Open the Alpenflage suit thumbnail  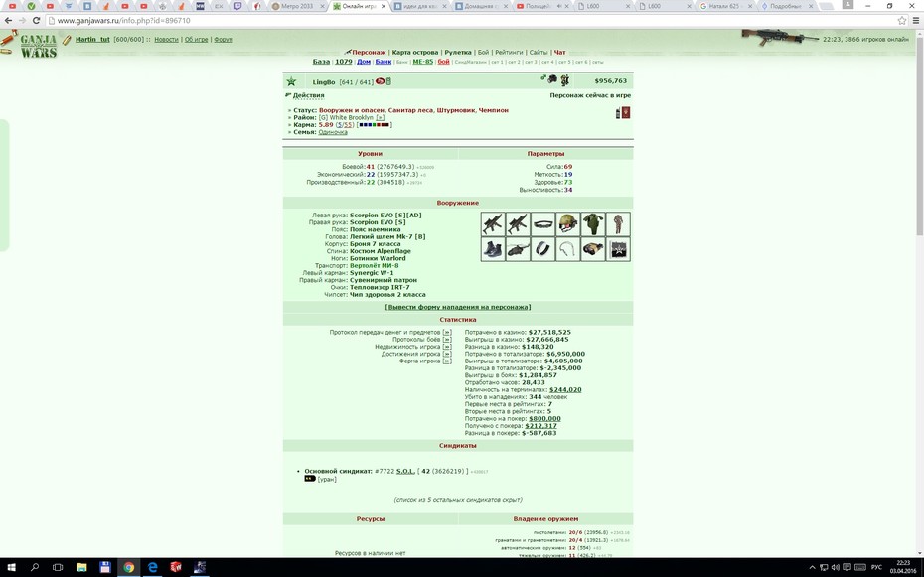(618, 224)
